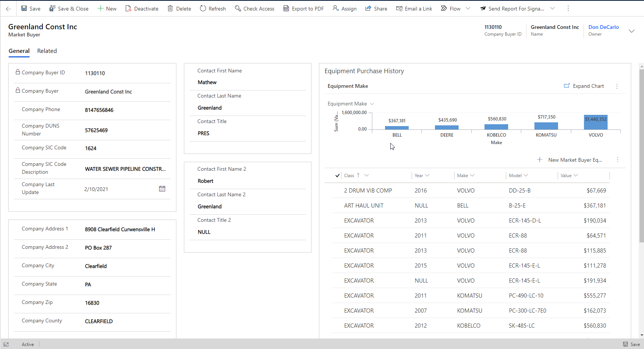Run a Flow from the command bar
The height and width of the screenshot is (349, 644).
tap(450, 9)
